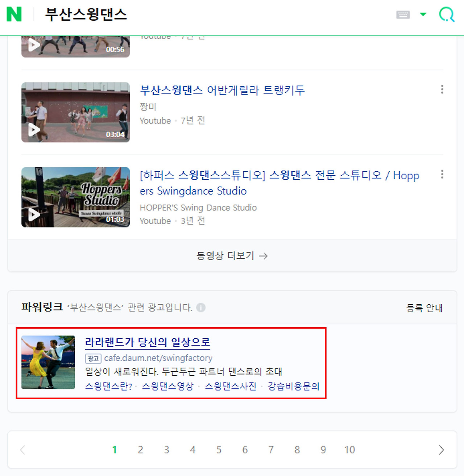Open the Naver N logo home
Viewport: 464px width, 476px height.
coord(14,14)
